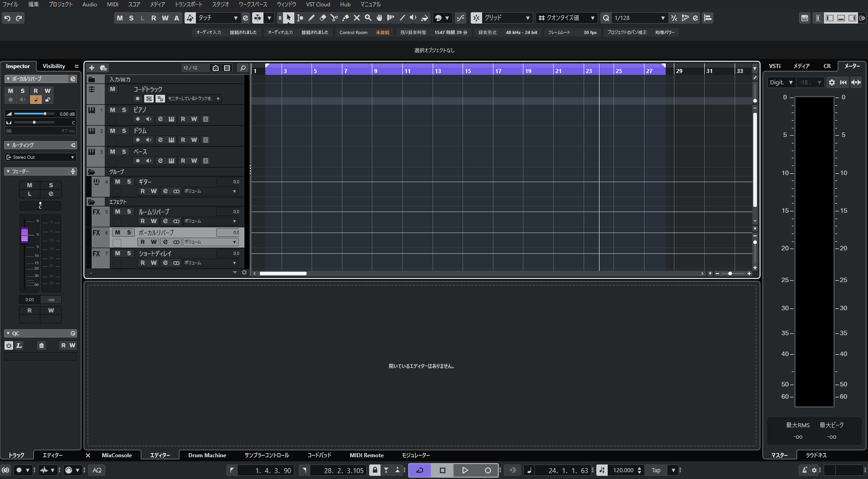Viewport: 868px width, 479px height.
Task: Open the track search magnifier
Action: click(x=243, y=68)
